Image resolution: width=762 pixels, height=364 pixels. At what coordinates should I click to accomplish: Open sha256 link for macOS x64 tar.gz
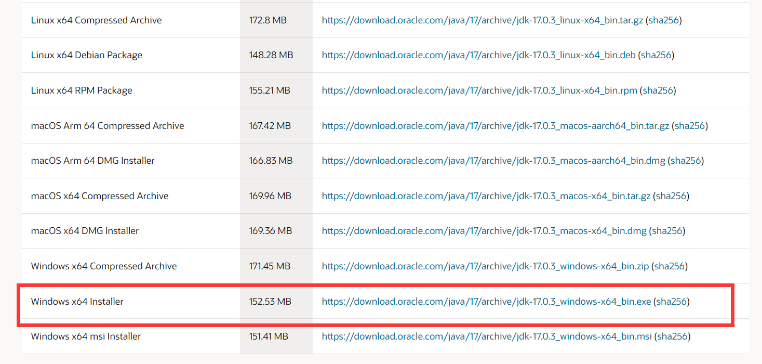click(x=671, y=196)
